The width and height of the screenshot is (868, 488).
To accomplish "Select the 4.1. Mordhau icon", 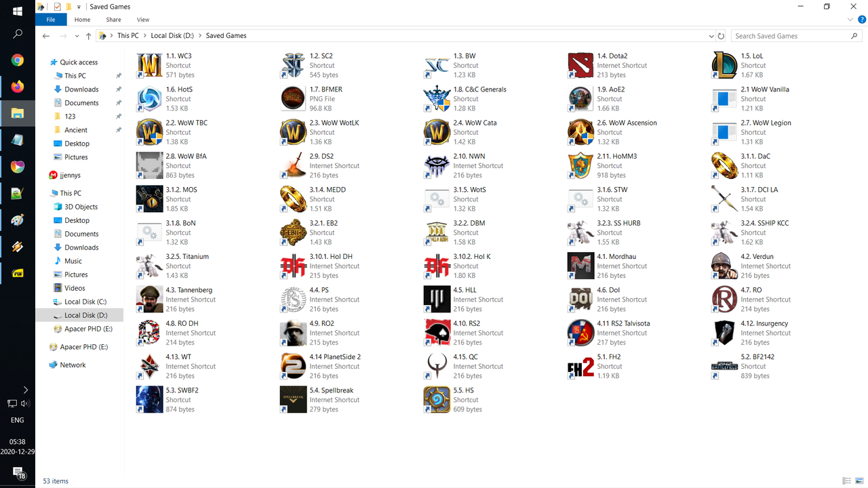I will pyautogui.click(x=580, y=266).
